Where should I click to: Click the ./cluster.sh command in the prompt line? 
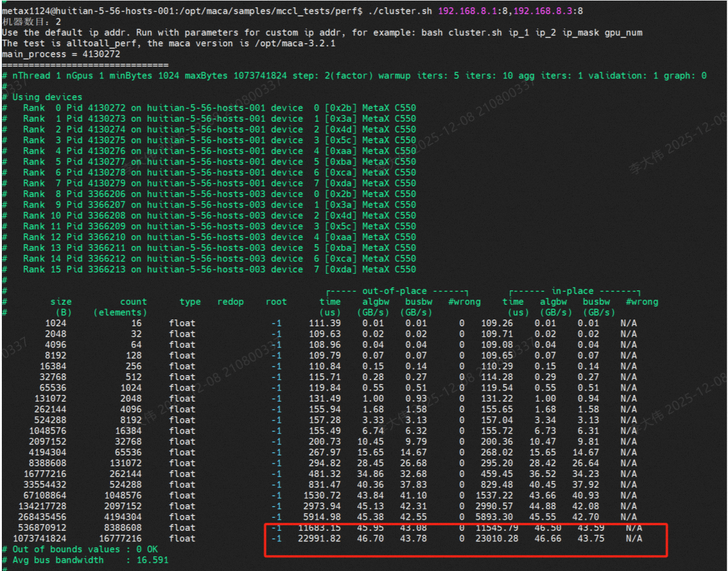pos(400,11)
